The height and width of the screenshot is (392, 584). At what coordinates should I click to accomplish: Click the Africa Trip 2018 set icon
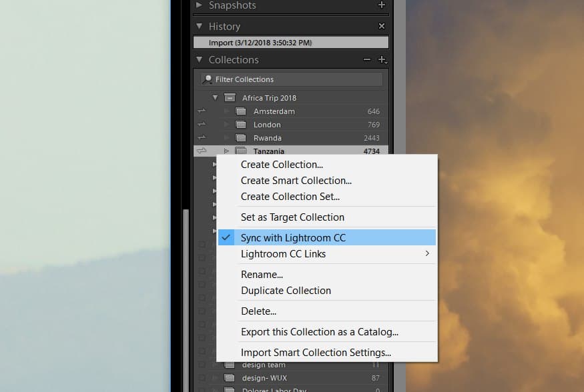click(230, 98)
